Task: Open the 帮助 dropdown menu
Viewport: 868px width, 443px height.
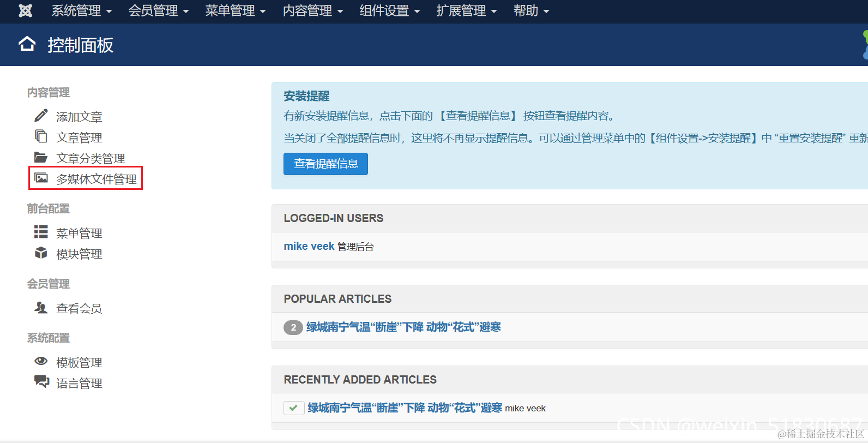Action: 532,11
